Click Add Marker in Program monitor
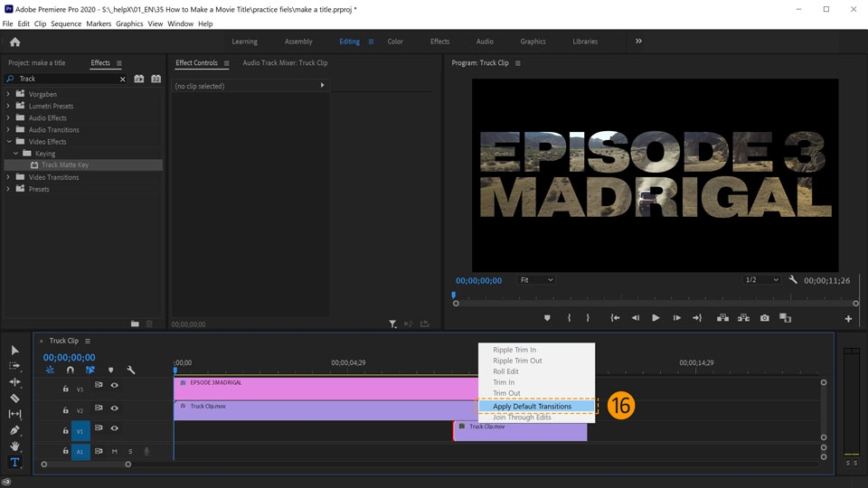Image resolution: width=868 pixels, height=488 pixels. 547,318
